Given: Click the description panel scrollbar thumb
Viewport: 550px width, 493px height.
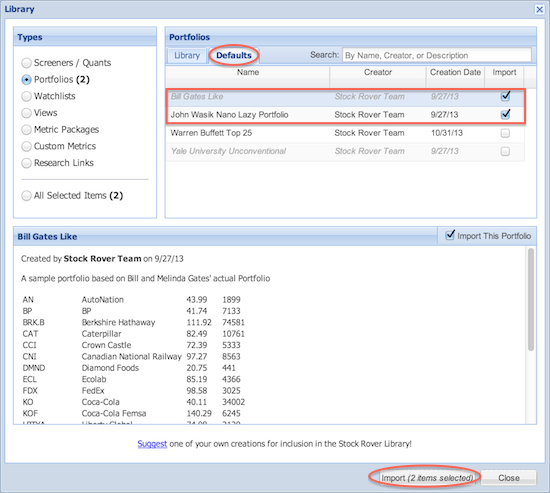Looking at the screenshot, I should 531,299.
